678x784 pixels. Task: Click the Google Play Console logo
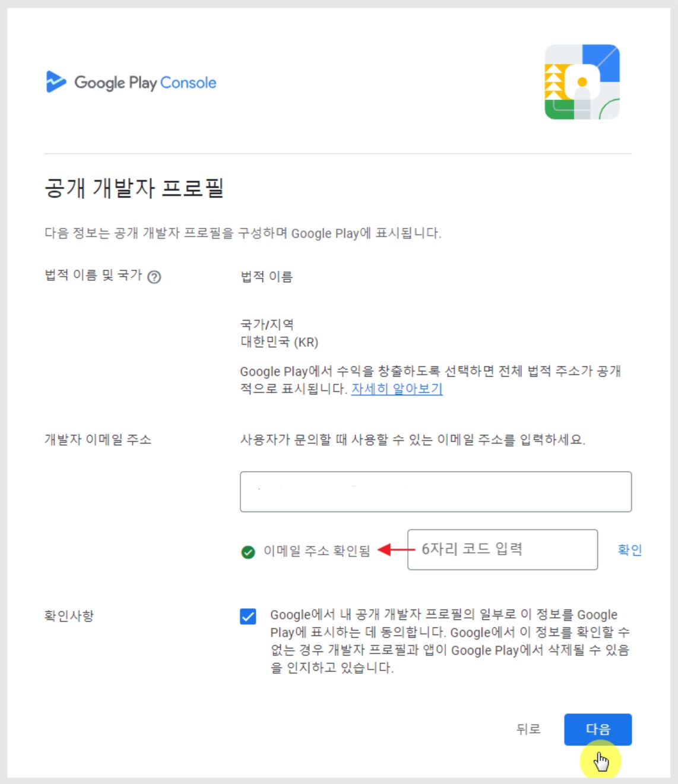(131, 82)
